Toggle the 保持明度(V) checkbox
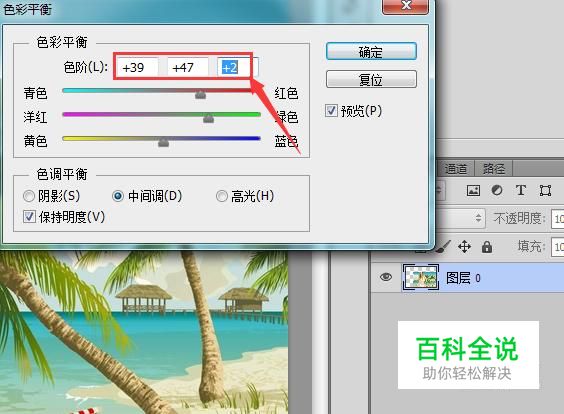The height and width of the screenshot is (414, 564). [29, 217]
